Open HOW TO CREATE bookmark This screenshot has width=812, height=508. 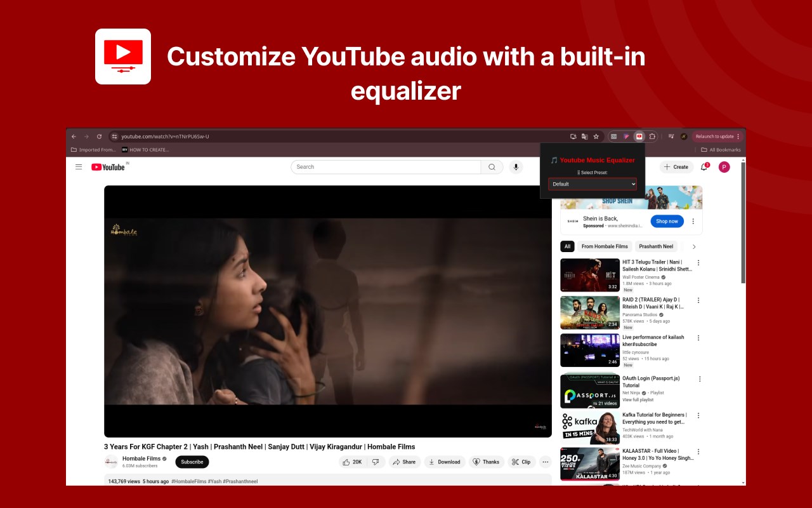click(x=145, y=150)
